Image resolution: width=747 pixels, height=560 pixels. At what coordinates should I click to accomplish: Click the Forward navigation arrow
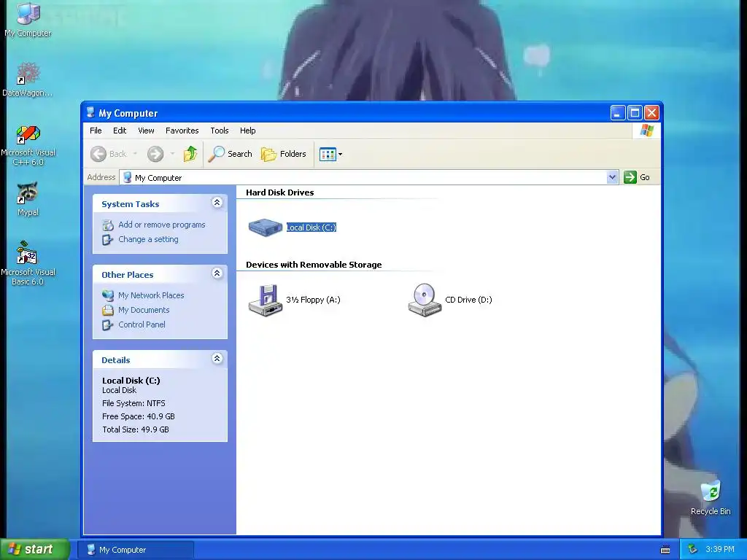(155, 154)
